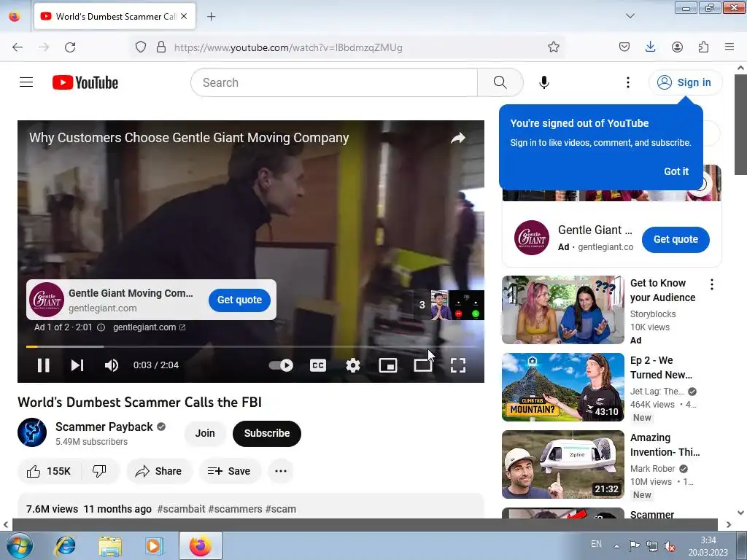Viewport: 747px width, 560px height.
Task: Open a new browser tab
Action: click(x=211, y=17)
